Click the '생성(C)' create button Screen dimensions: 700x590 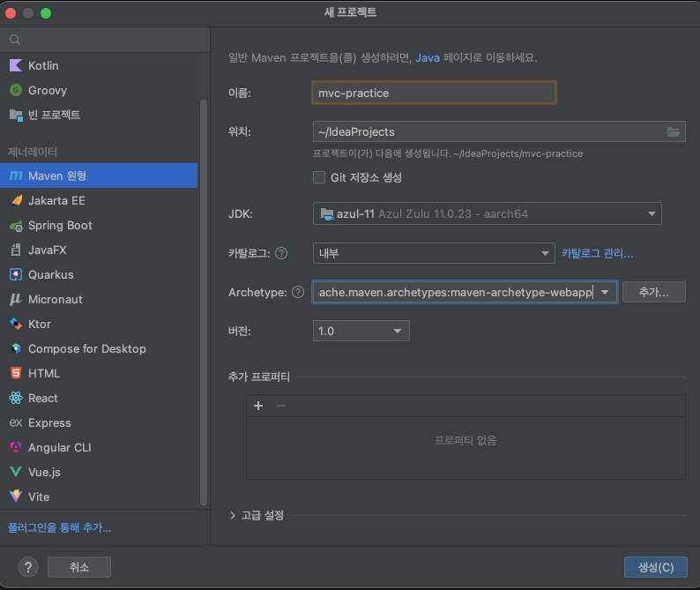tap(655, 567)
